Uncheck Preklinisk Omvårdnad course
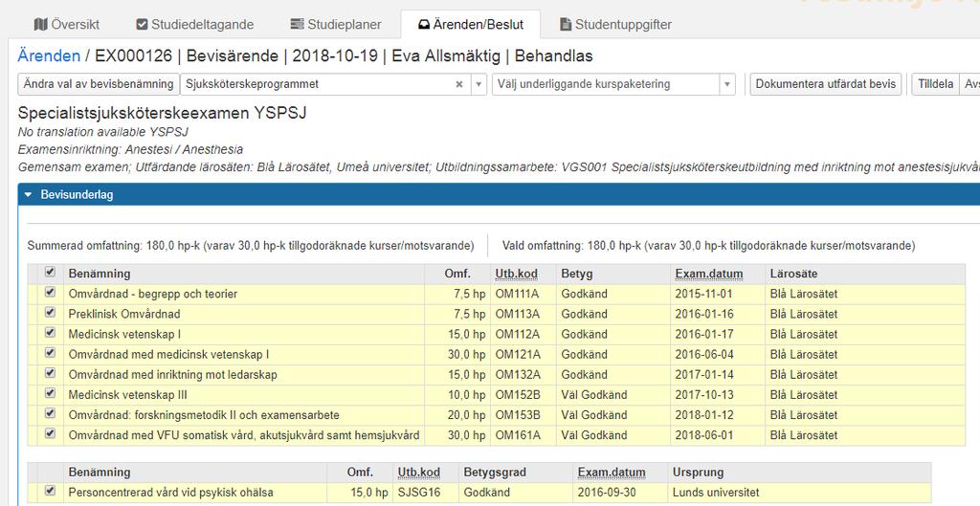 coord(50,313)
